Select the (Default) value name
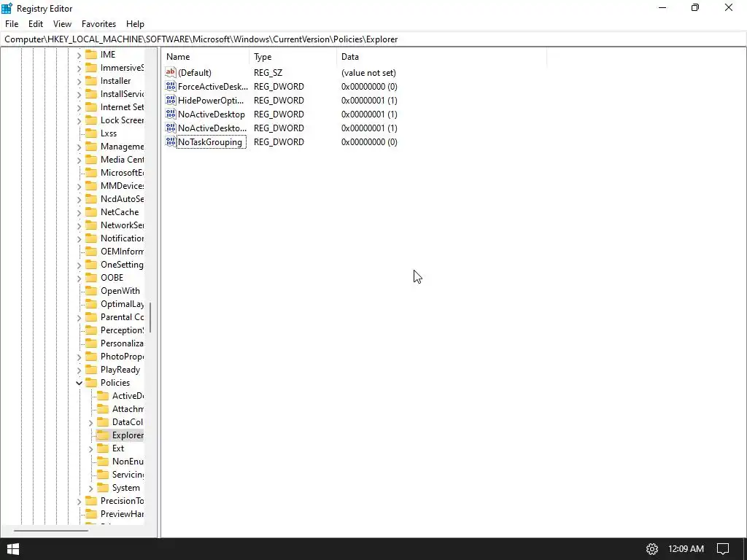This screenshot has height=560, width=747. (194, 73)
